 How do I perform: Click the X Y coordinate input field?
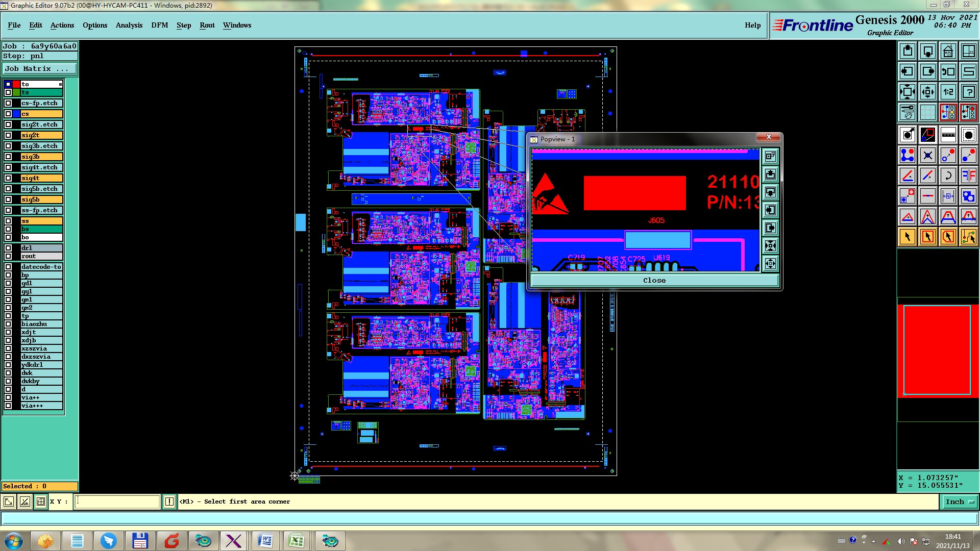click(117, 502)
